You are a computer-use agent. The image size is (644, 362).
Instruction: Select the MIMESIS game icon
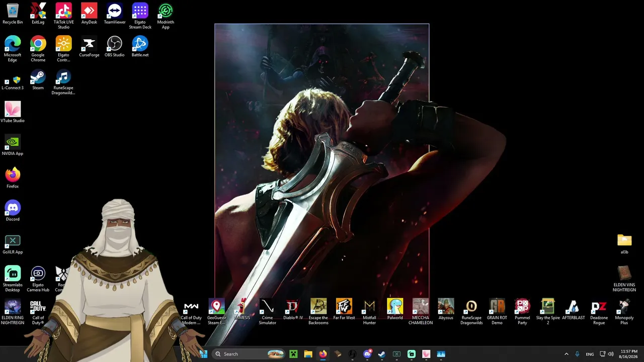point(242,309)
